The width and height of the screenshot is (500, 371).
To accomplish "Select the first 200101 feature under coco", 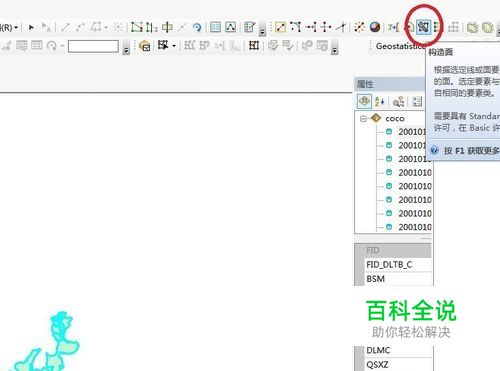I will (x=412, y=132).
